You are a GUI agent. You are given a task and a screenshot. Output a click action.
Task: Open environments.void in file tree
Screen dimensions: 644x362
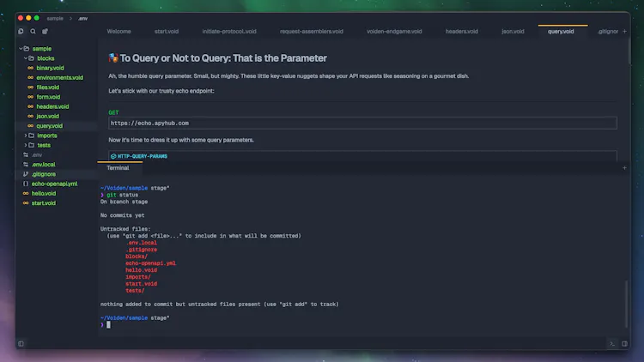point(59,77)
